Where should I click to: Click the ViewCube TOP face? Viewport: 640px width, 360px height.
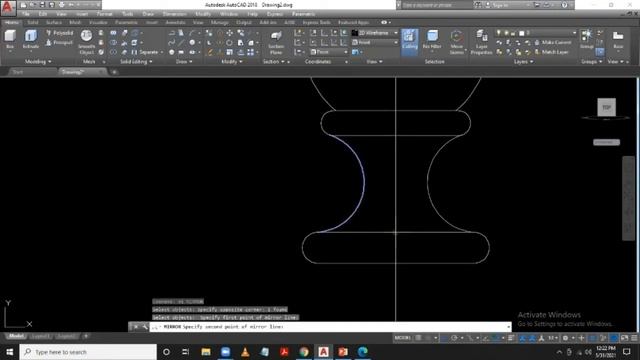coord(607,107)
